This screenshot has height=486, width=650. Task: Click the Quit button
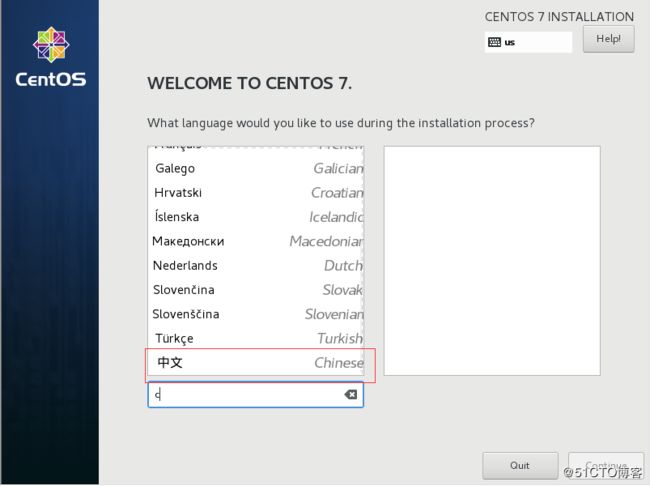coord(520,465)
